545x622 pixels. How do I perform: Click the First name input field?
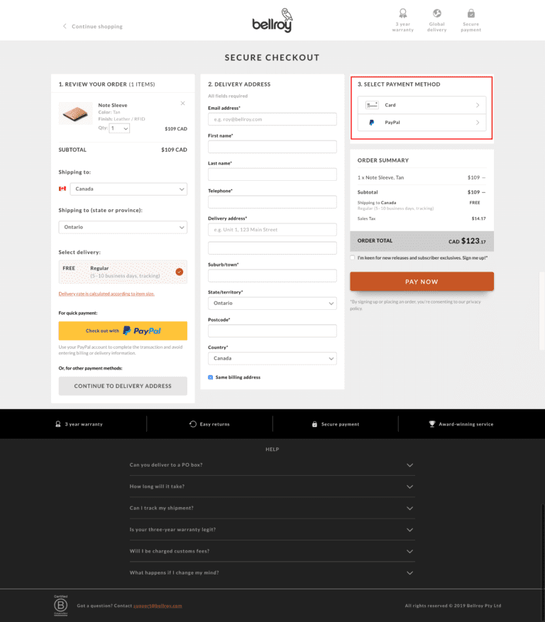tap(272, 147)
